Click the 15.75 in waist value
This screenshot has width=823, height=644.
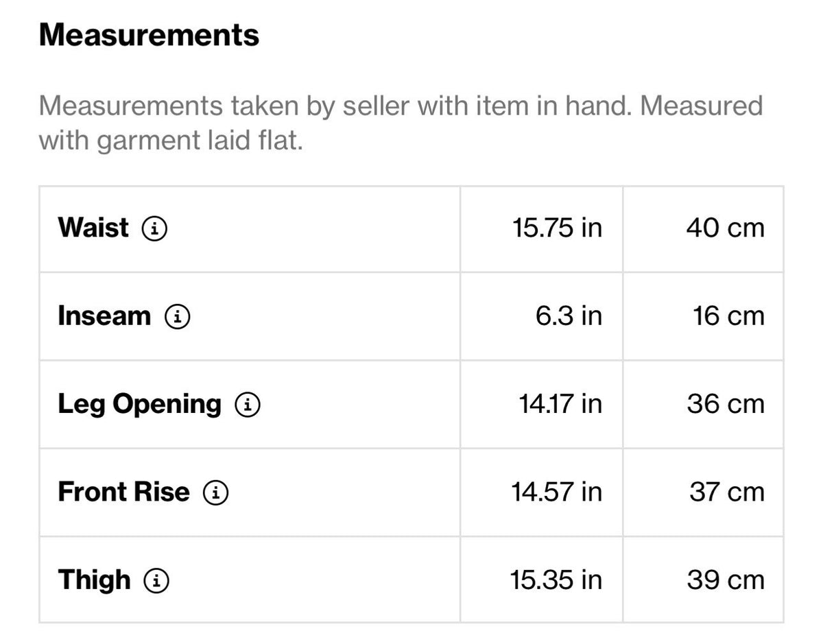(x=557, y=228)
